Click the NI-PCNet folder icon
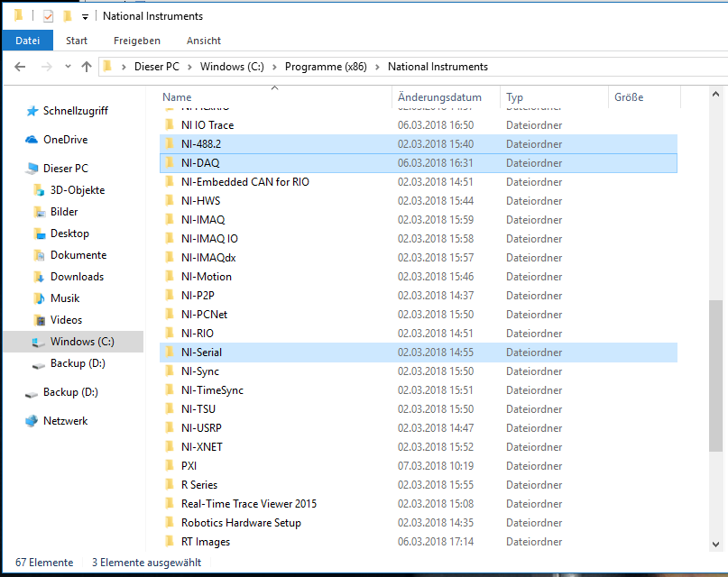 [x=170, y=315]
